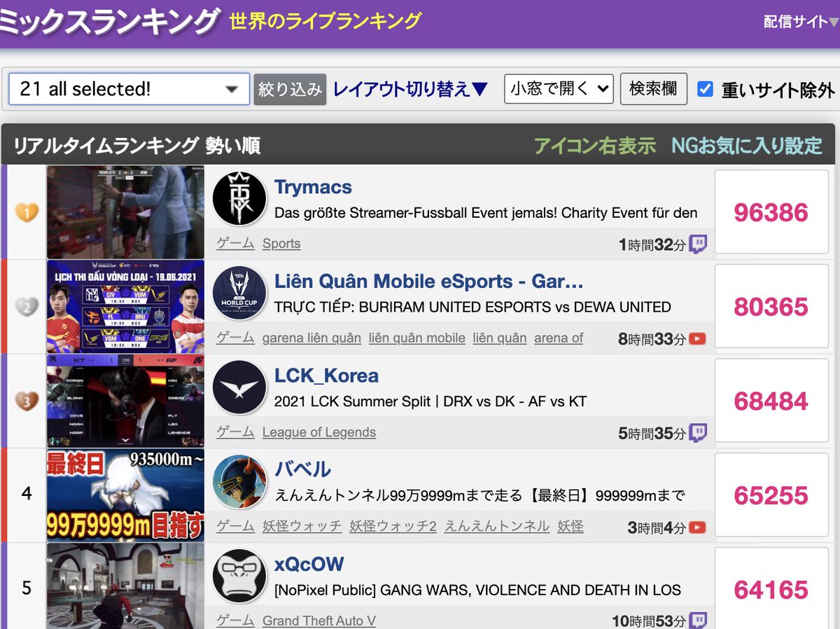Open Liên Quân Mobile eSports channel link
Viewport: 840px width, 629px height.
tap(429, 282)
